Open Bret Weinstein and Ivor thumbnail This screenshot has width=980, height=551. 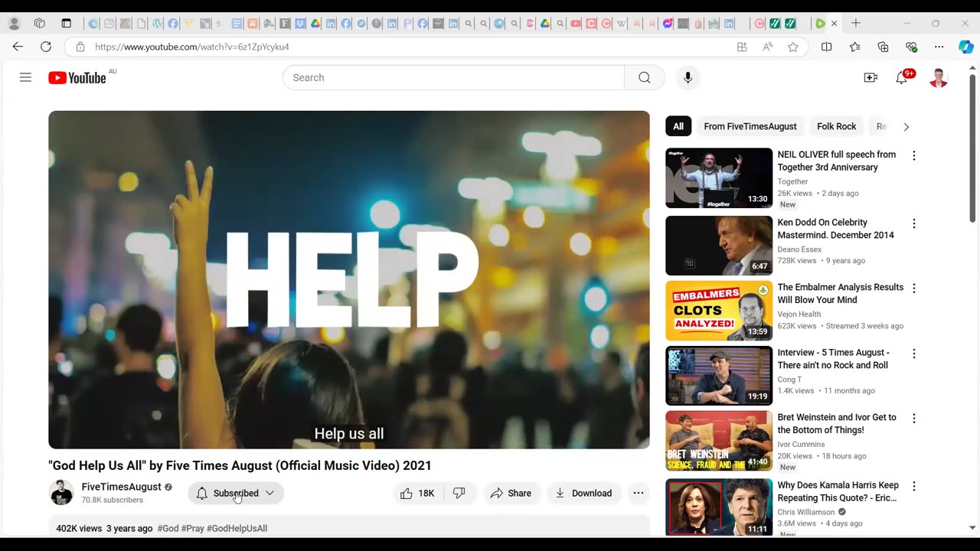click(719, 440)
